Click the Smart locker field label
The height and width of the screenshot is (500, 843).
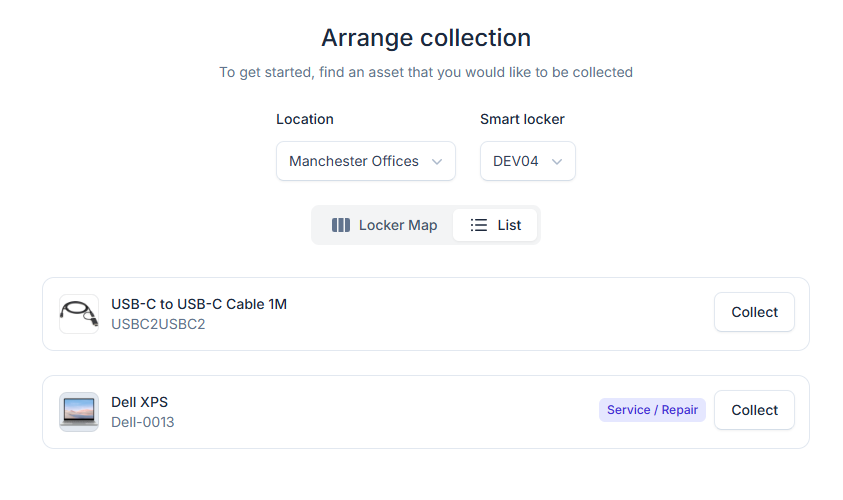click(x=522, y=119)
